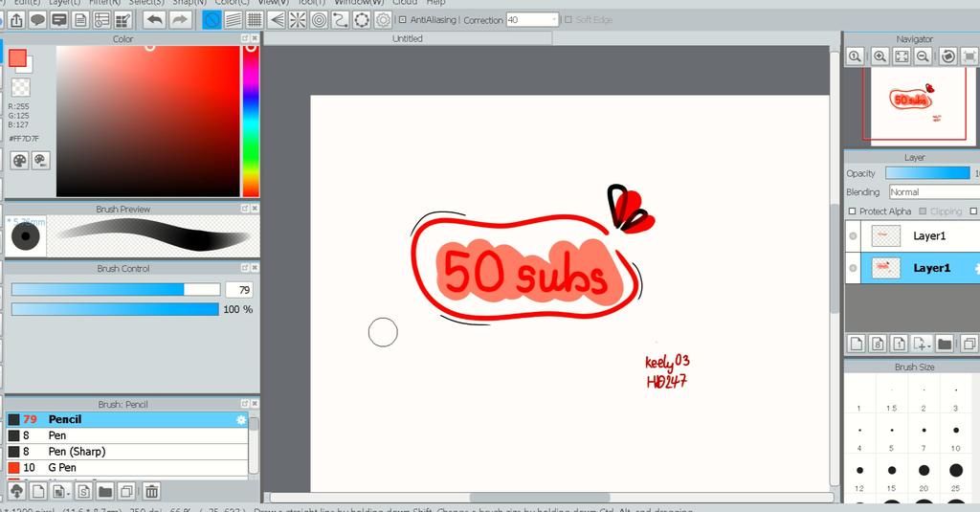The width and height of the screenshot is (980, 512).
Task: Open add-layer dropdown with plus icon
Action: point(922,344)
